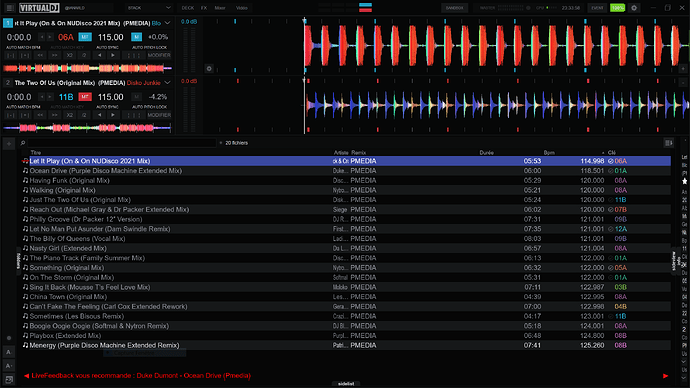
Task: Expand deck 1 track title dropdown chevron
Action: click(x=167, y=23)
